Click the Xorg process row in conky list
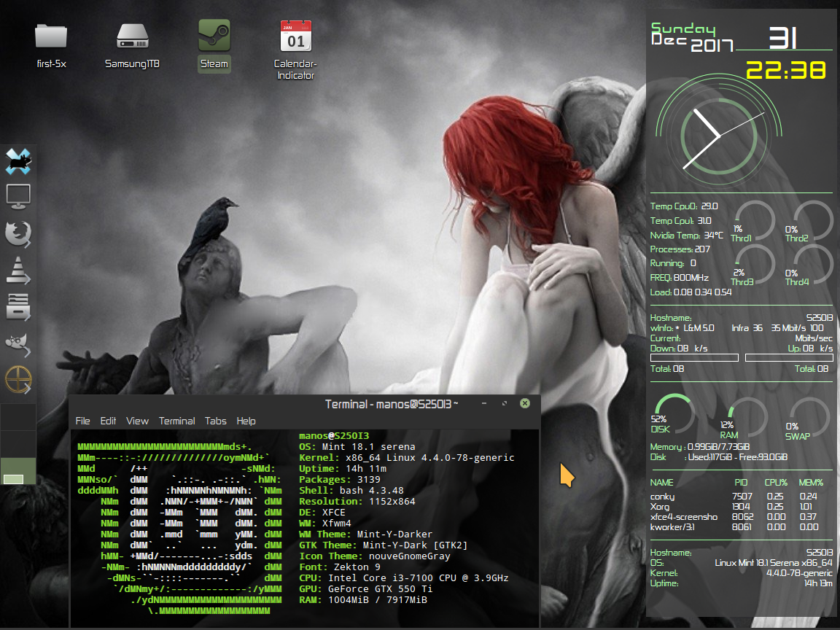This screenshot has width=840, height=630. tap(734, 507)
